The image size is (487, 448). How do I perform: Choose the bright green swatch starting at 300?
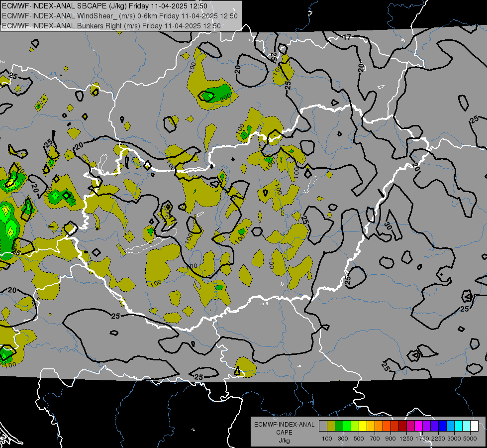347,426
